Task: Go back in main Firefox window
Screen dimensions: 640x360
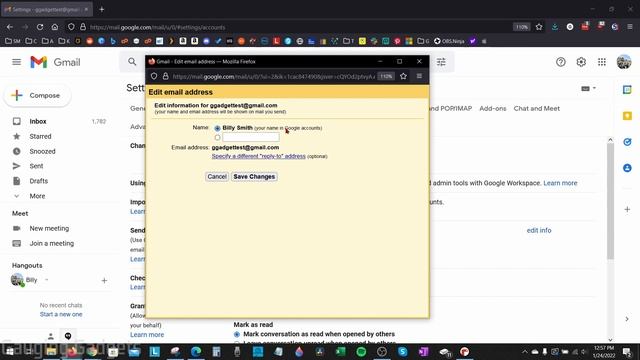Action: [x=10, y=27]
